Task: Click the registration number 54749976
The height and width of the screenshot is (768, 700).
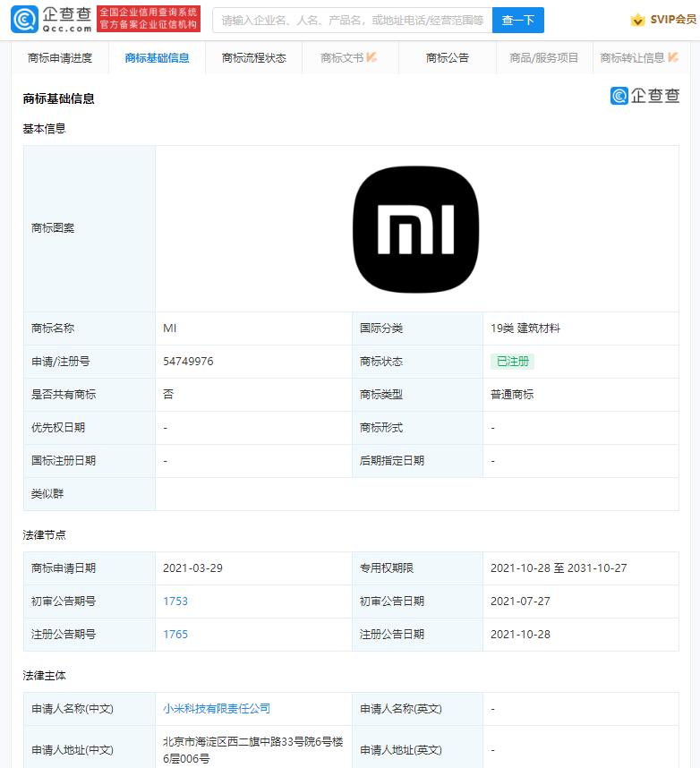Action: 188,362
